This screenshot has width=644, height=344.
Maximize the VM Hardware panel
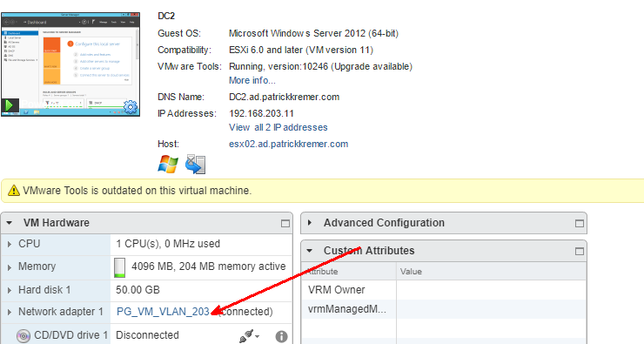(x=285, y=224)
